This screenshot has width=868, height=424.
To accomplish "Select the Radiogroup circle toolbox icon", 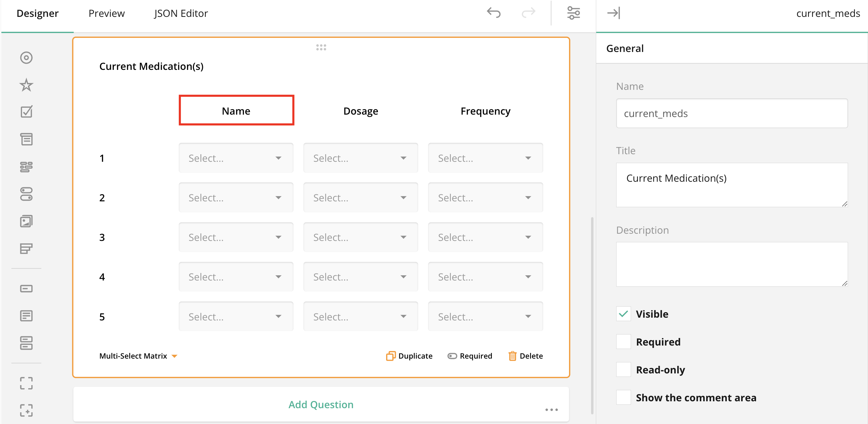I will click(x=26, y=57).
